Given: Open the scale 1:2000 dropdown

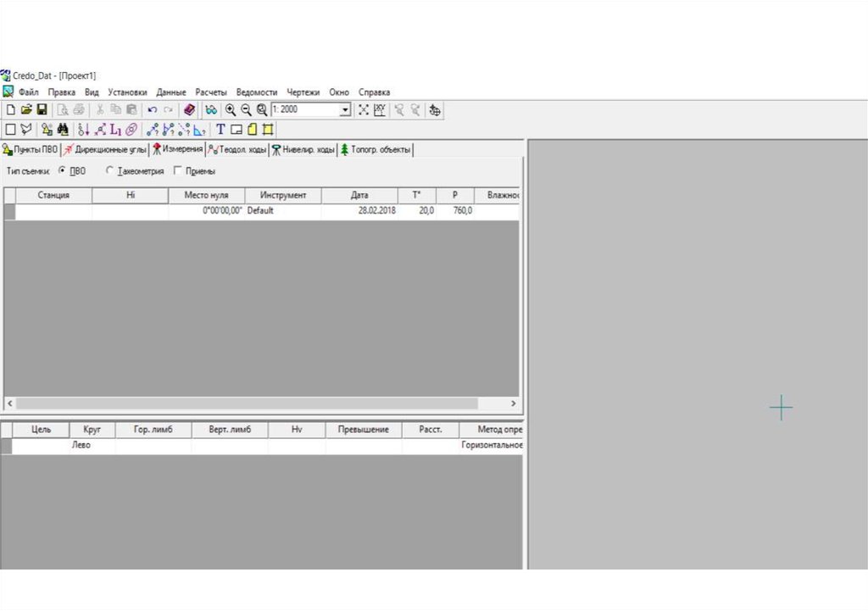Looking at the screenshot, I should tap(345, 110).
